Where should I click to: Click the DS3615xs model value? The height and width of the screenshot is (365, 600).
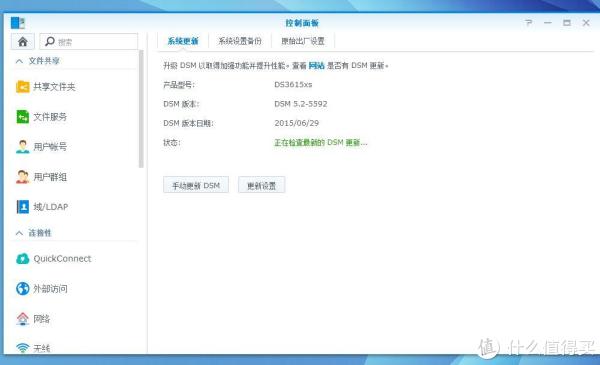(293, 85)
